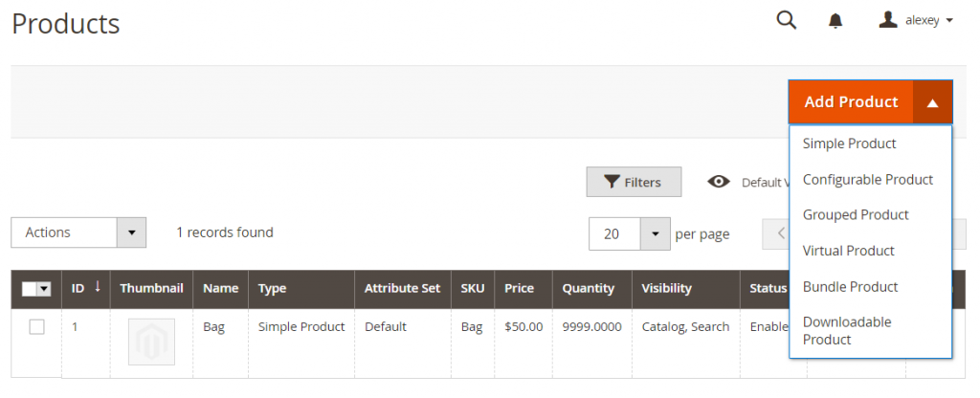
Task: Tick the checkbox for the Bag row
Action: coord(36,327)
